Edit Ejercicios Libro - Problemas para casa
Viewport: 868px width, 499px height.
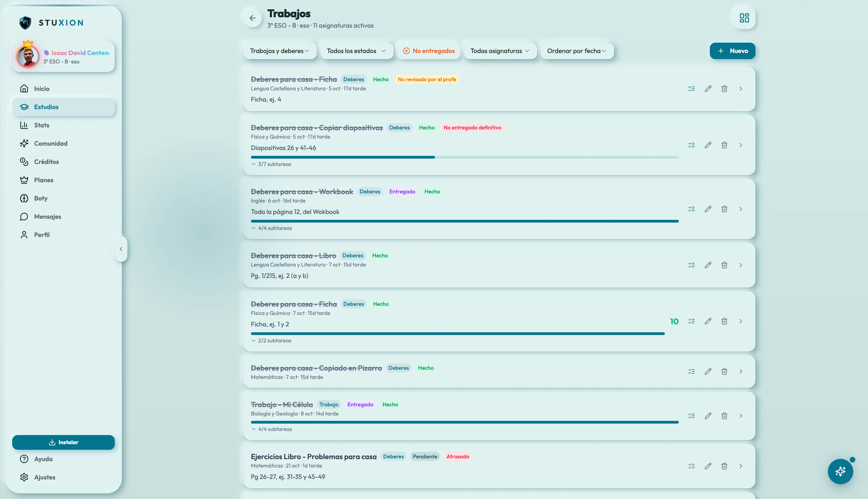pyautogui.click(x=708, y=466)
